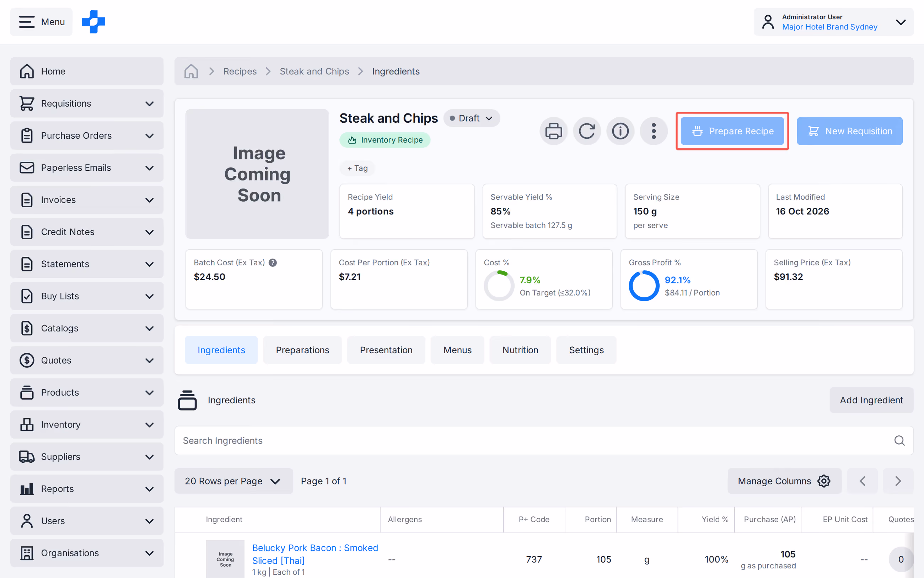This screenshot has height=578, width=924.
Task: Open the Menus tab
Action: point(457,350)
